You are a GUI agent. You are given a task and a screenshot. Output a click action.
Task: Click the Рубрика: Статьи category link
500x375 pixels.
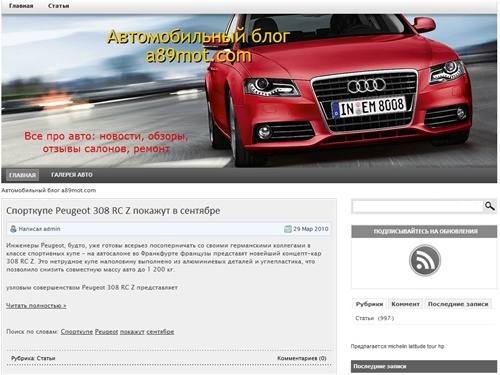pyautogui.click(x=33, y=358)
